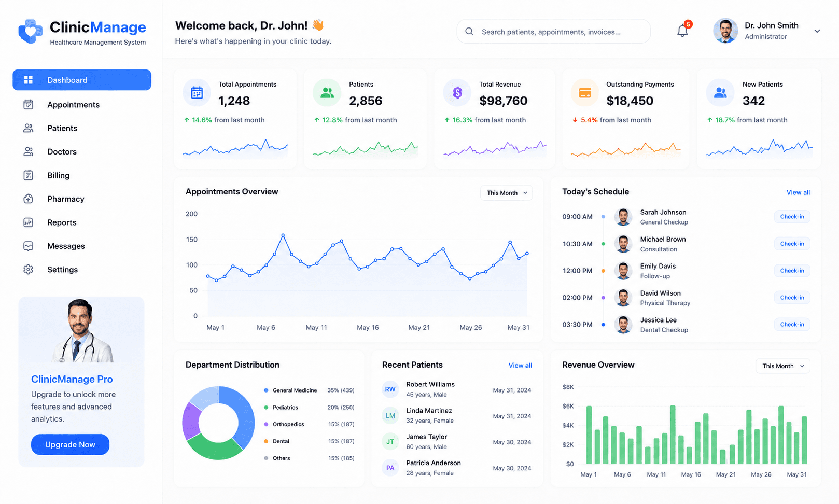
Task: Click the Upgrade Now button
Action: point(70,444)
